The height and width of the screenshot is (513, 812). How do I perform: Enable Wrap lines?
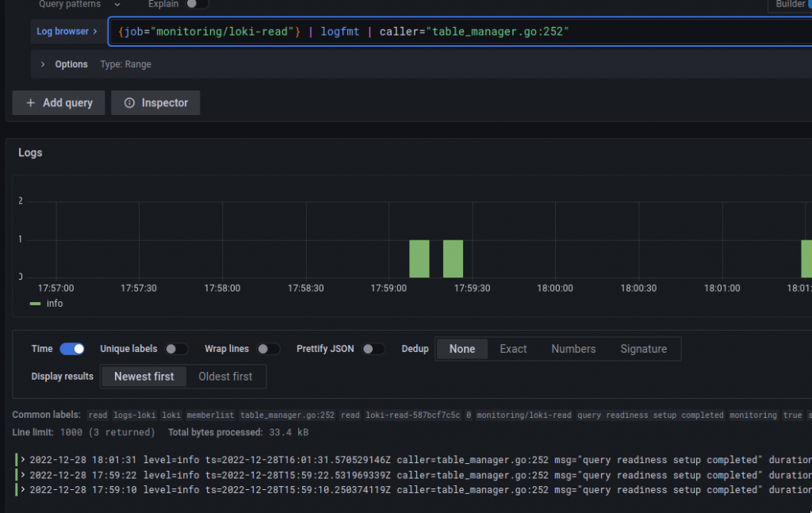coord(268,348)
